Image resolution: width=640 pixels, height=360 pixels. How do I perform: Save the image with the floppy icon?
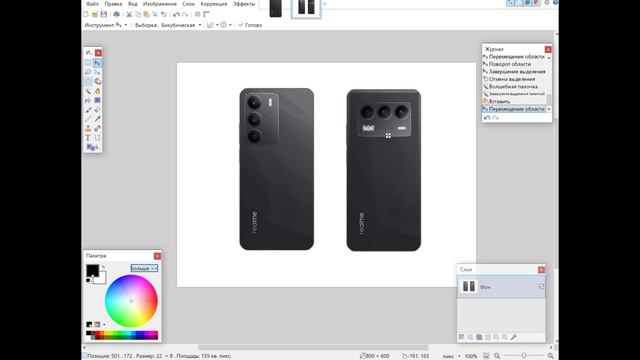click(x=104, y=14)
